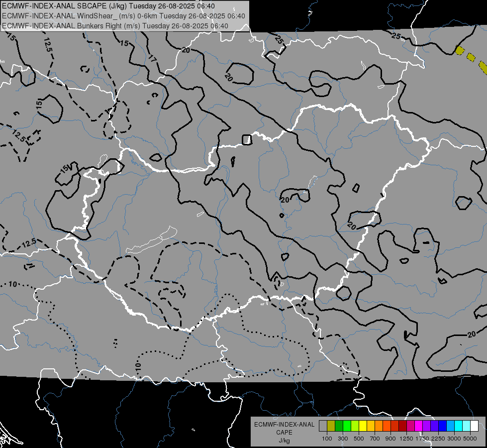
Task: Pick the bright magenta legend swatch
Action: pyautogui.click(x=419, y=426)
